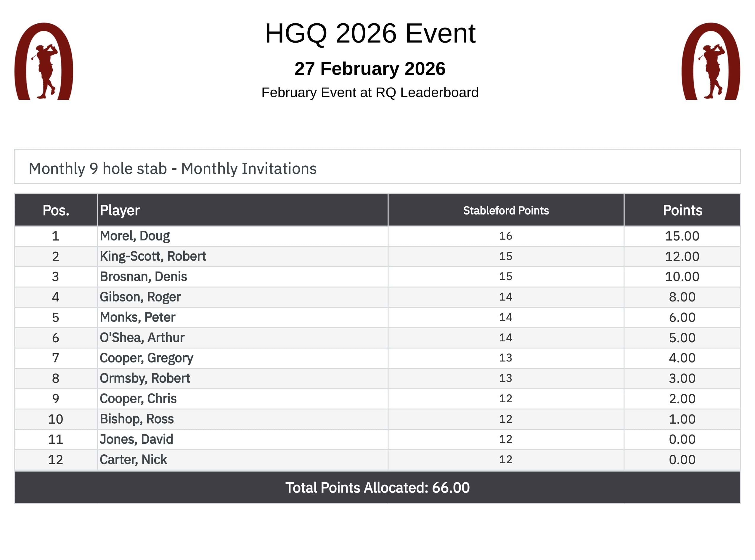Click the Stableford Points column header

506,211
